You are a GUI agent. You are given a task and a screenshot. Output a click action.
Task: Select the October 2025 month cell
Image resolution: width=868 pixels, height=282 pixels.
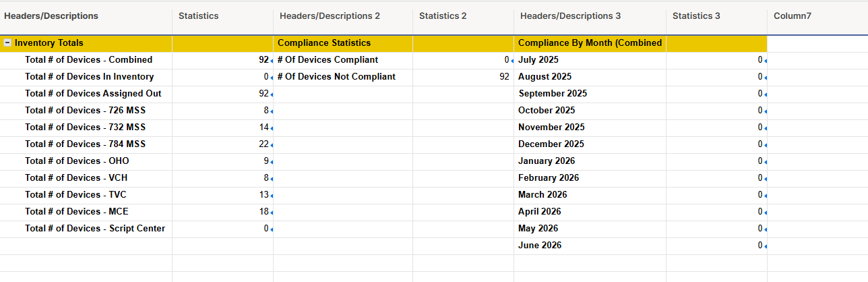point(590,111)
